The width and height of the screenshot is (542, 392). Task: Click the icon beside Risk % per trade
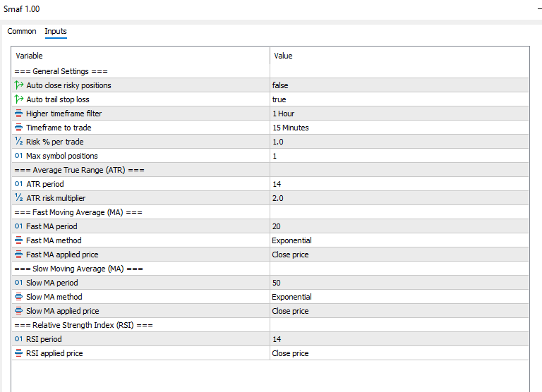coord(18,142)
